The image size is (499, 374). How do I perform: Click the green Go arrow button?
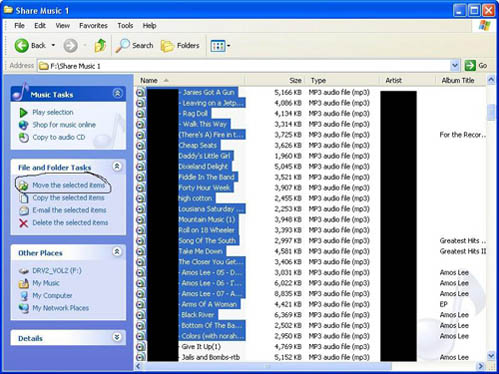pos(470,66)
